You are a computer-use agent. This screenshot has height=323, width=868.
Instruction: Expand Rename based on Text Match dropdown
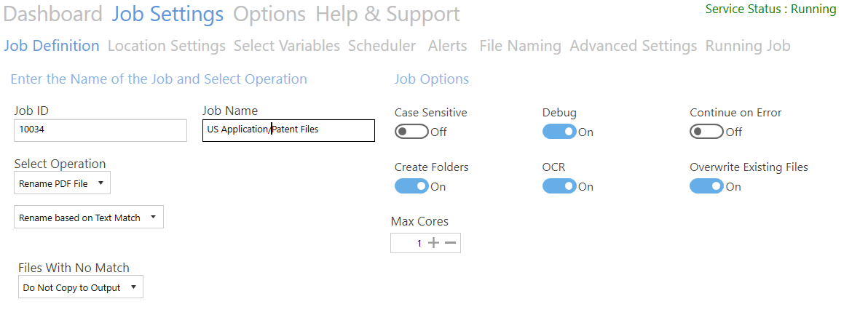click(89, 218)
